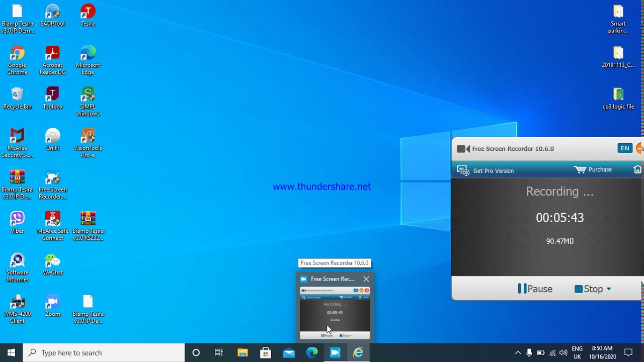This screenshot has width=644, height=362.
Task: Open Task View on the taskbar
Action: [219, 352]
